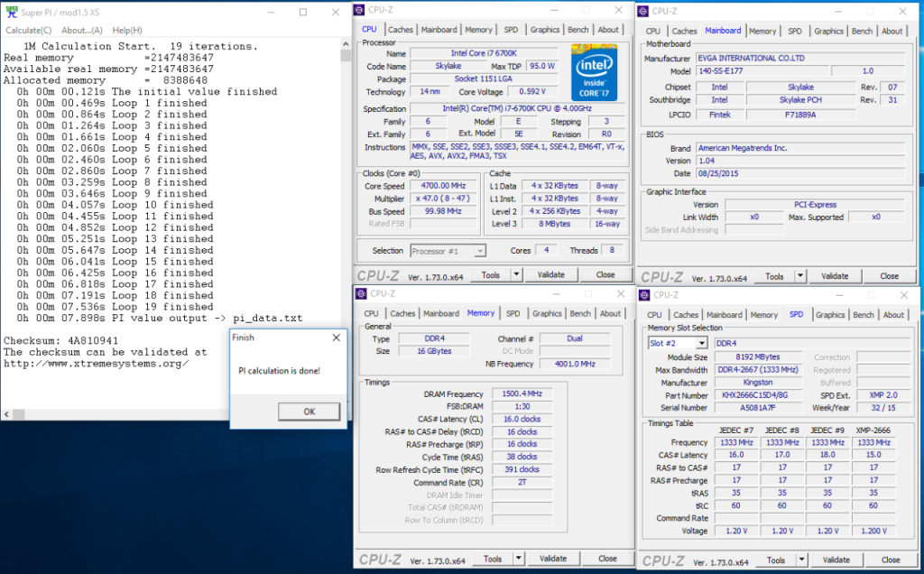This screenshot has height=574, width=924.
Task: Click the Close button in the Mainboard window
Action: [889, 276]
